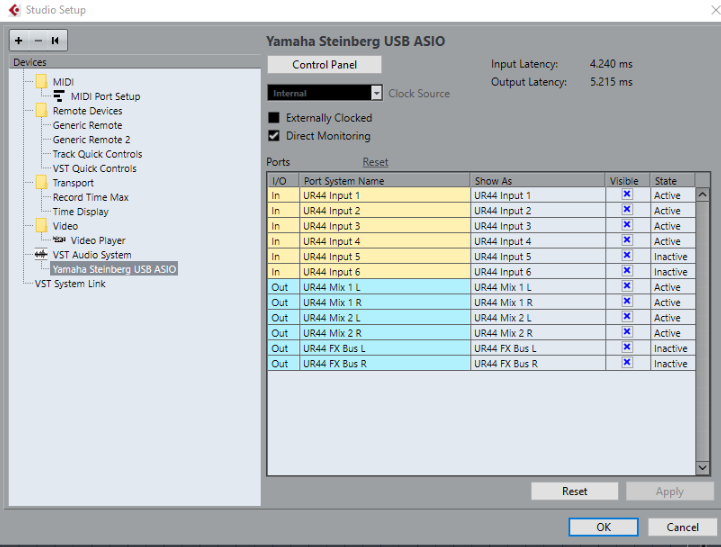Viewport: 721px width, 547px height.
Task: Click ports list scroll down arrow
Action: 702,467
